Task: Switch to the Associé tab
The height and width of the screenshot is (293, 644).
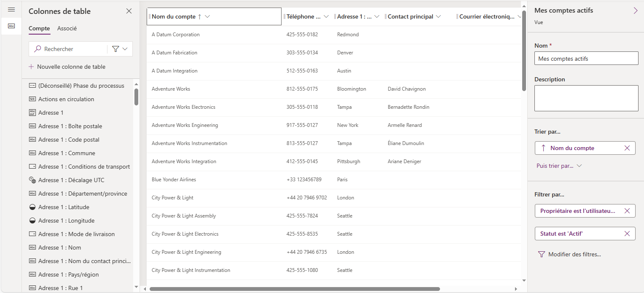Action: (x=67, y=28)
